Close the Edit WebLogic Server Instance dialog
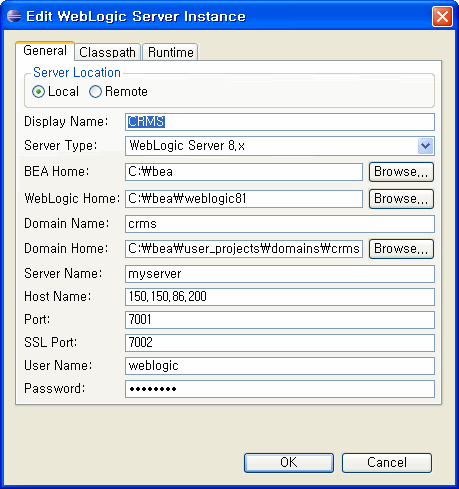This screenshot has width=459, height=489. 442,16
